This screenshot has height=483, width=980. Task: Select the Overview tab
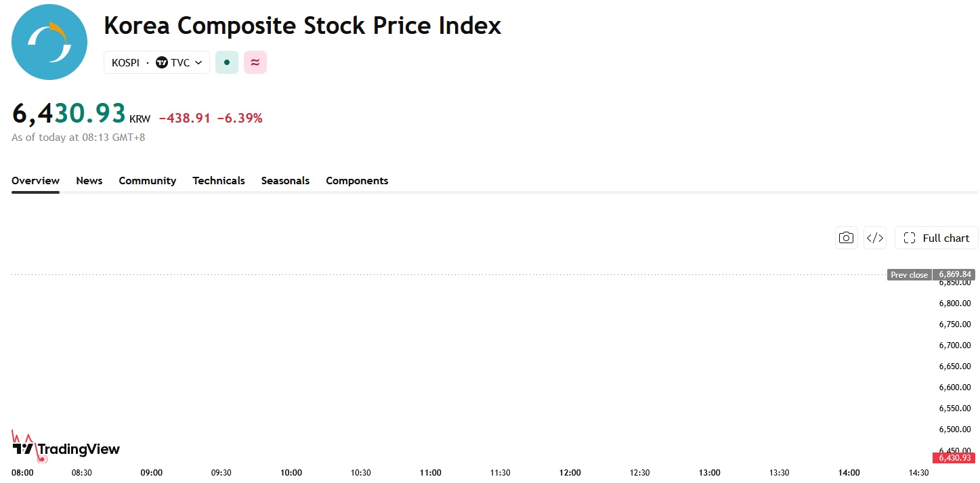pos(35,181)
